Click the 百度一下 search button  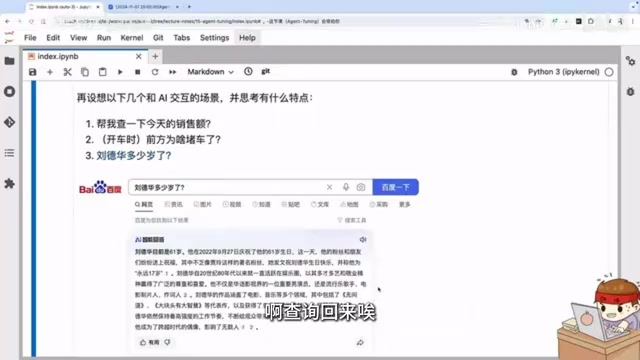(396, 187)
